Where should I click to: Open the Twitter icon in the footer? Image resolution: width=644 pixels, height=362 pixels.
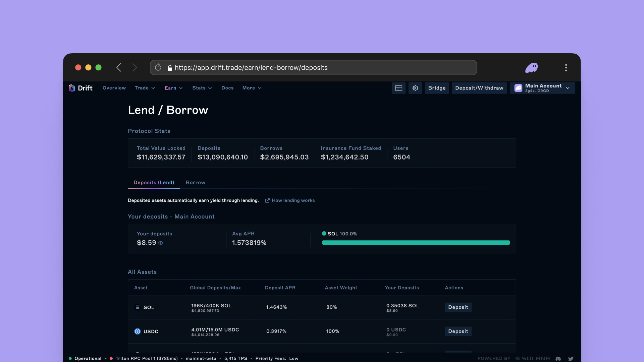point(571,358)
